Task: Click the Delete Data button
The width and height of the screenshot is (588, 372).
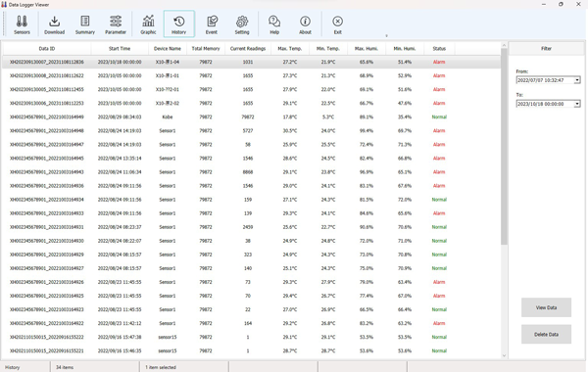Action: [546, 334]
